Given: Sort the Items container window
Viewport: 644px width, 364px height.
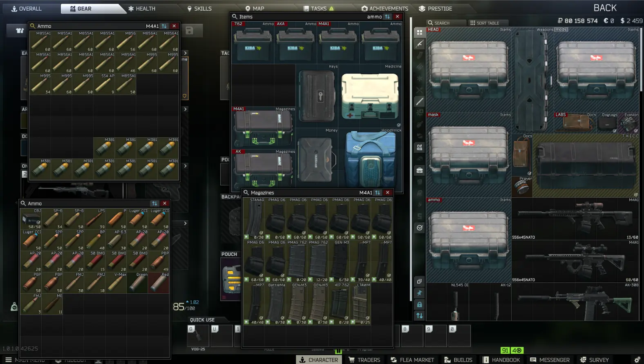Looking at the screenshot, I should point(387,17).
